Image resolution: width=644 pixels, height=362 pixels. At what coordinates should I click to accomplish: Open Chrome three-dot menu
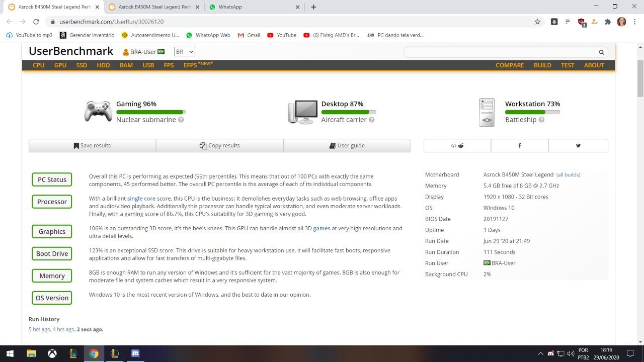click(x=635, y=22)
